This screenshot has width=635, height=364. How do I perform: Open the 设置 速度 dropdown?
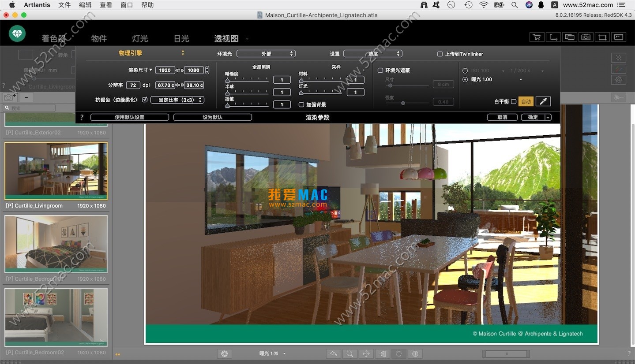click(x=373, y=54)
